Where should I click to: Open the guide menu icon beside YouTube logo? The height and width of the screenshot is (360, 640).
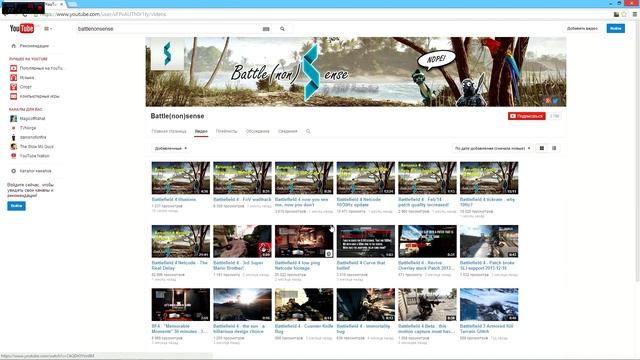47,29
